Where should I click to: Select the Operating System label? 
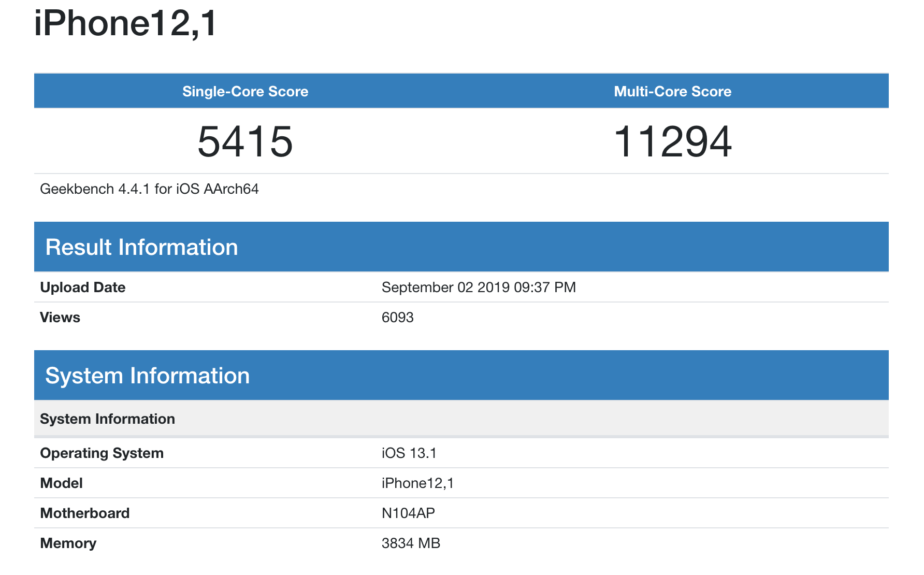(x=102, y=453)
